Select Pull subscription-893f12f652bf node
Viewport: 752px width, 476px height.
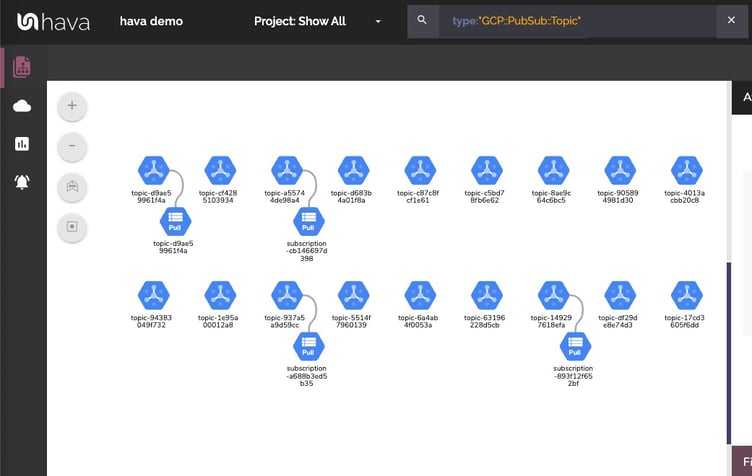tap(576, 347)
